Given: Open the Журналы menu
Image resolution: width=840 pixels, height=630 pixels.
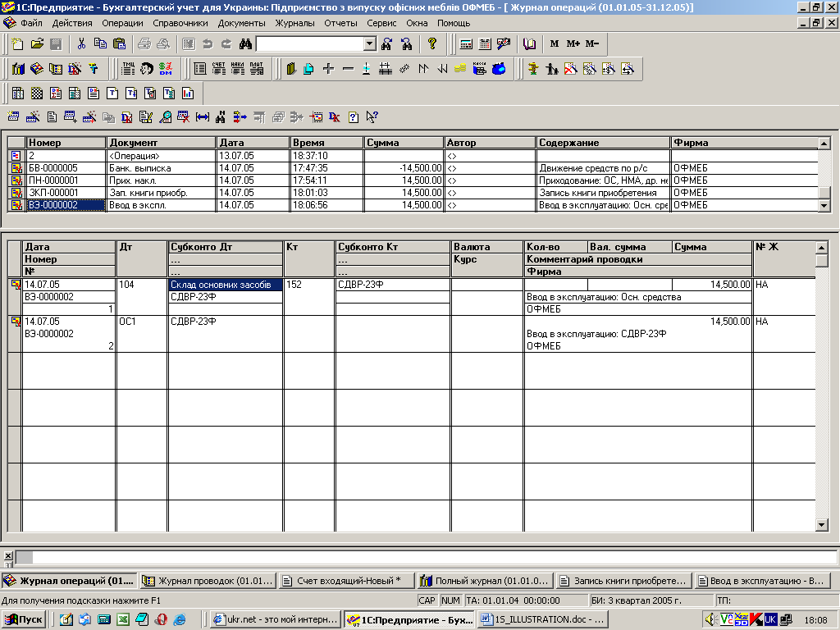Looking at the screenshot, I should point(295,23).
